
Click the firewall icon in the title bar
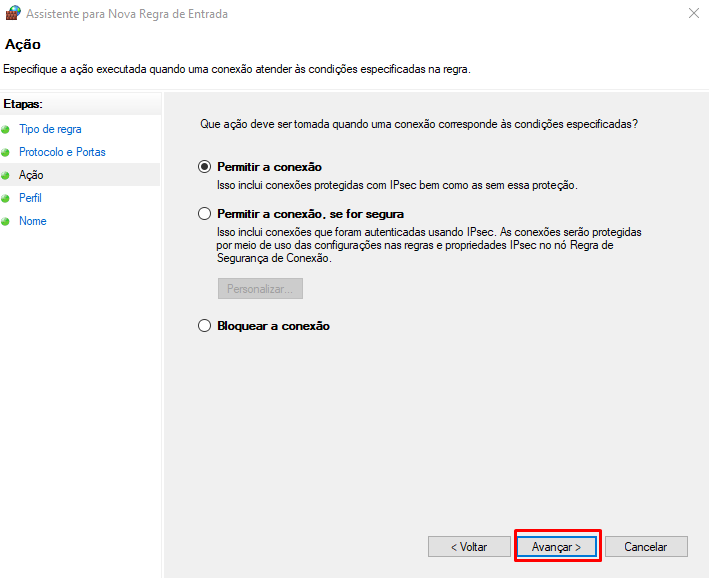[13, 14]
